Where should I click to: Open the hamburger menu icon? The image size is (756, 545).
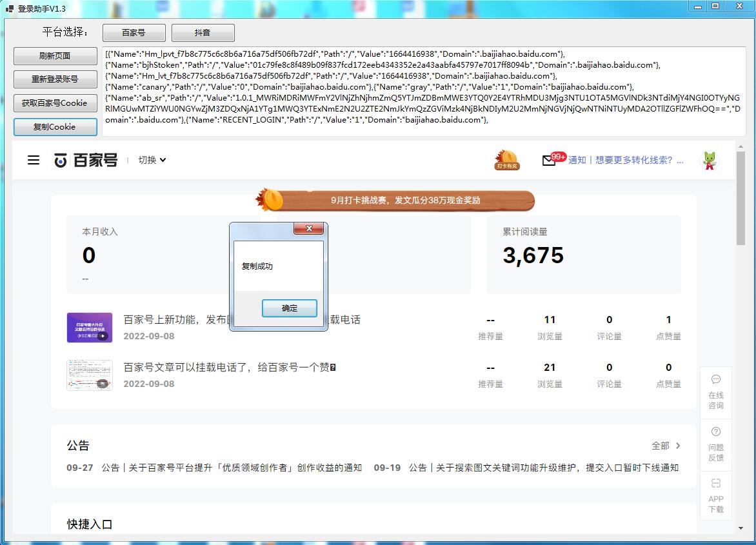[x=34, y=160]
